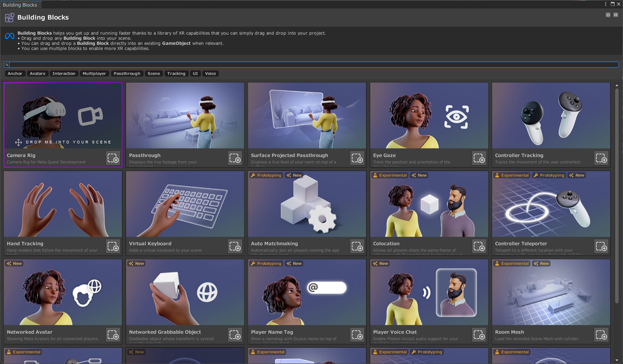623x364 pixels.
Task: Filter blocks by UI tag
Action: point(195,74)
